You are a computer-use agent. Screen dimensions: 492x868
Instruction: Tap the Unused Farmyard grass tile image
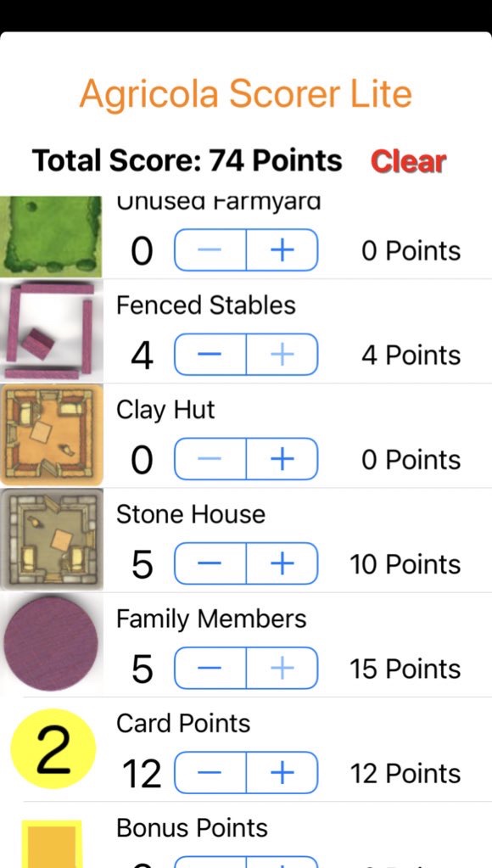click(x=51, y=237)
